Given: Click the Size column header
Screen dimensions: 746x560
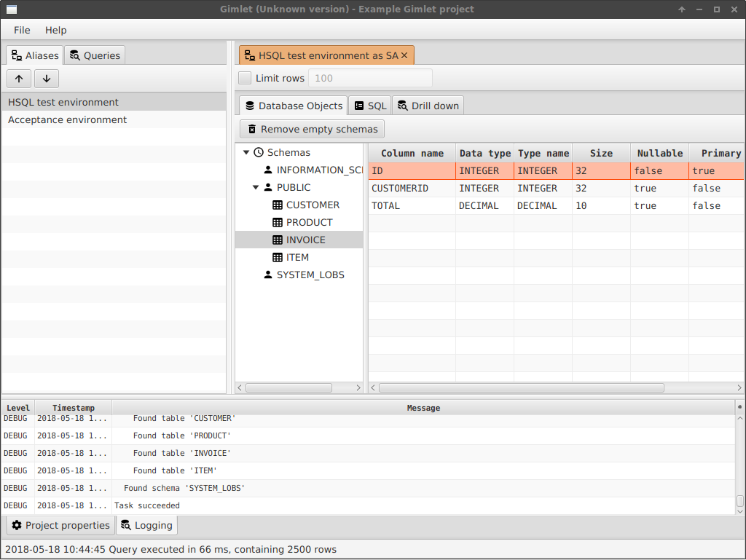Looking at the screenshot, I should tap(601, 153).
